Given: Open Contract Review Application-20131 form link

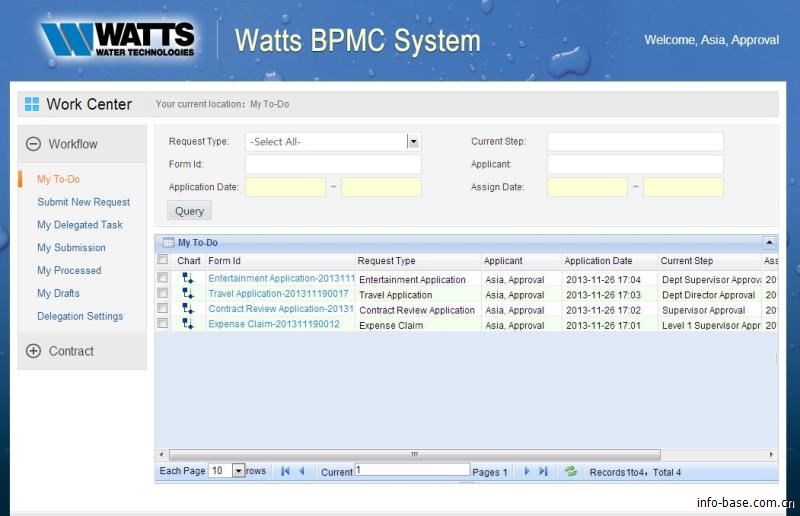Looking at the screenshot, I should [281, 309].
